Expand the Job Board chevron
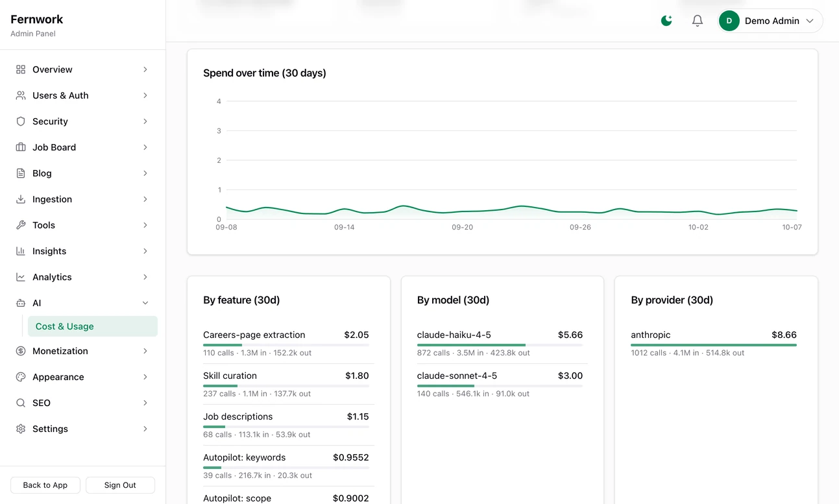This screenshot has height=504, width=839. [145, 147]
